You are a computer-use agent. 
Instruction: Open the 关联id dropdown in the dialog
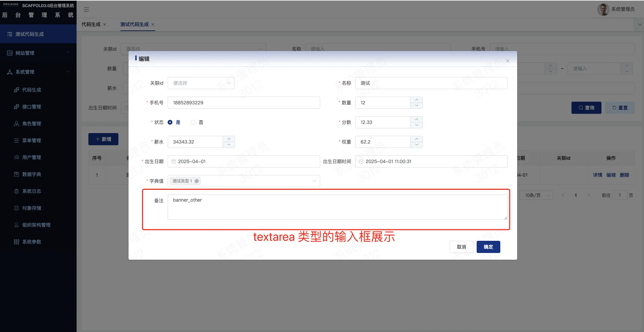coord(201,83)
